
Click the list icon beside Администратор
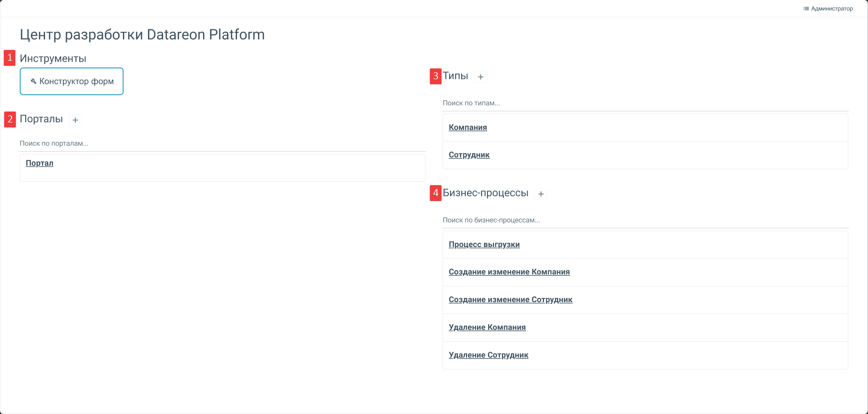click(806, 9)
